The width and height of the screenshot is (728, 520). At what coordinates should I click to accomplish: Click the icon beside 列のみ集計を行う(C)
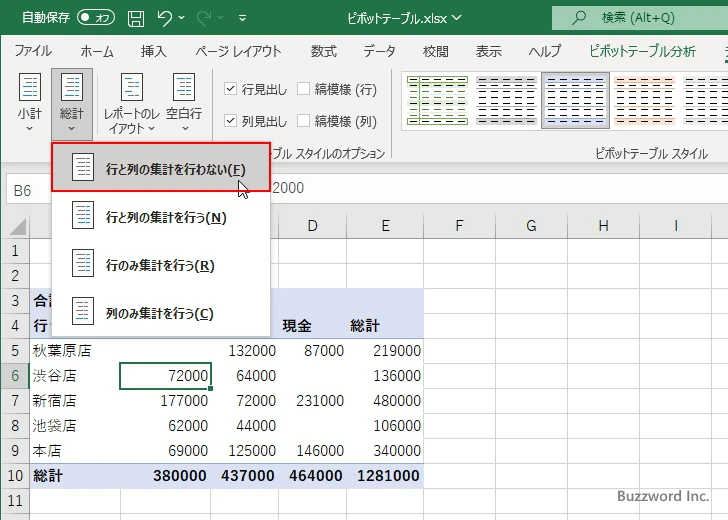(x=83, y=311)
